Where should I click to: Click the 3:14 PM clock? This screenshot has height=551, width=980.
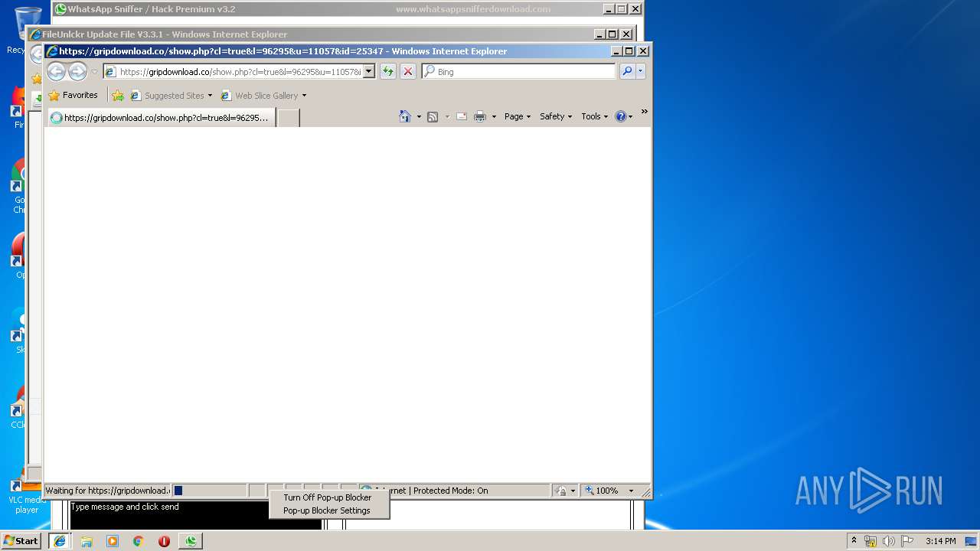[x=941, y=541]
